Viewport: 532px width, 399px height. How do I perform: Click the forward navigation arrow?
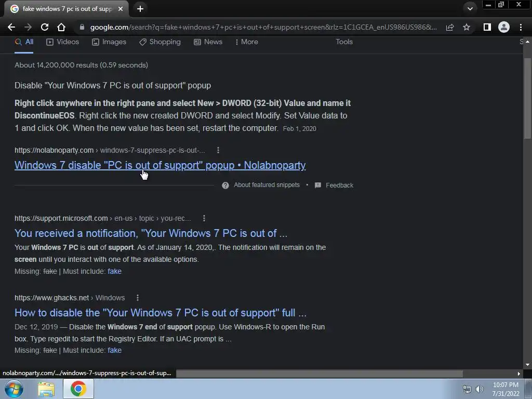coord(28,27)
